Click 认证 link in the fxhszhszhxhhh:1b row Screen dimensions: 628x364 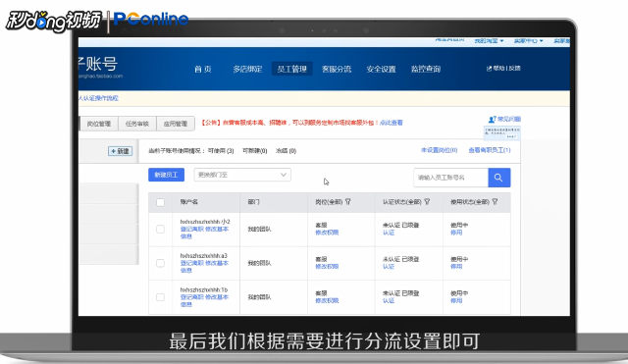point(389,301)
